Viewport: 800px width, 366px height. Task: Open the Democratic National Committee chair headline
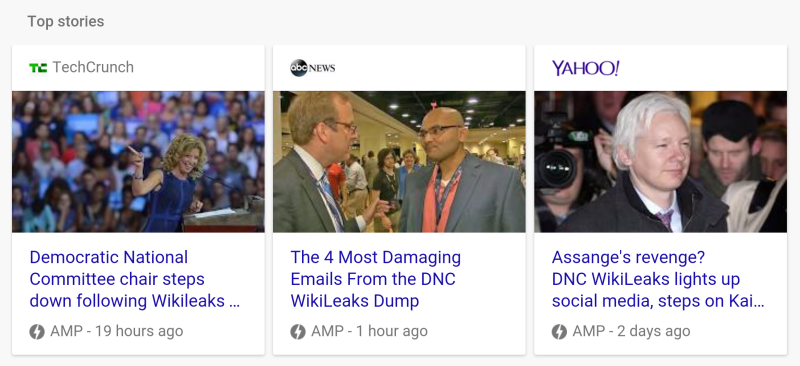(x=135, y=279)
